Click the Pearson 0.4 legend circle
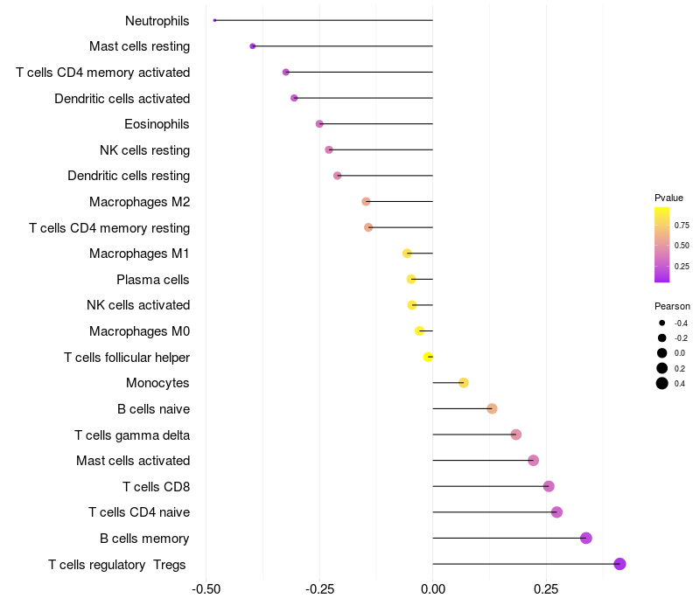 [662, 383]
